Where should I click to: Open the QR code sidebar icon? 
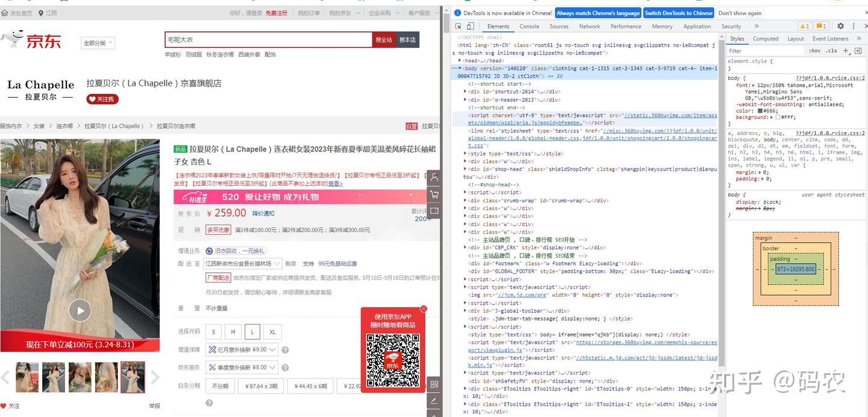click(x=434, y=384)
